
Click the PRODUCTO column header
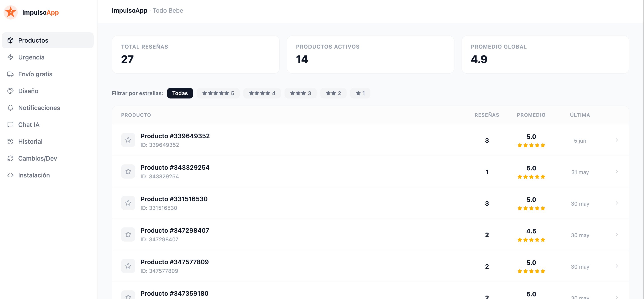point(136,115)
